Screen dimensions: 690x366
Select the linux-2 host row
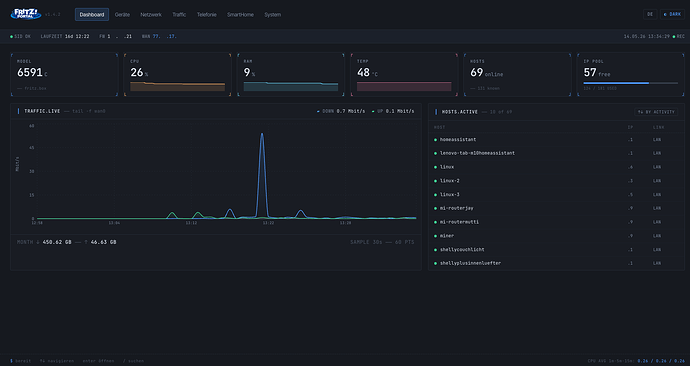pos(556,181)
